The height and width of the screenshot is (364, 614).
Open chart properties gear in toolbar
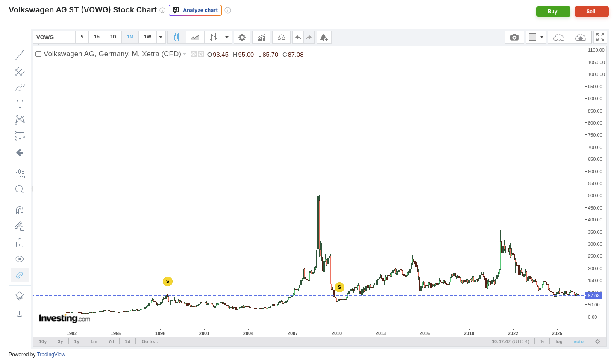242,37
